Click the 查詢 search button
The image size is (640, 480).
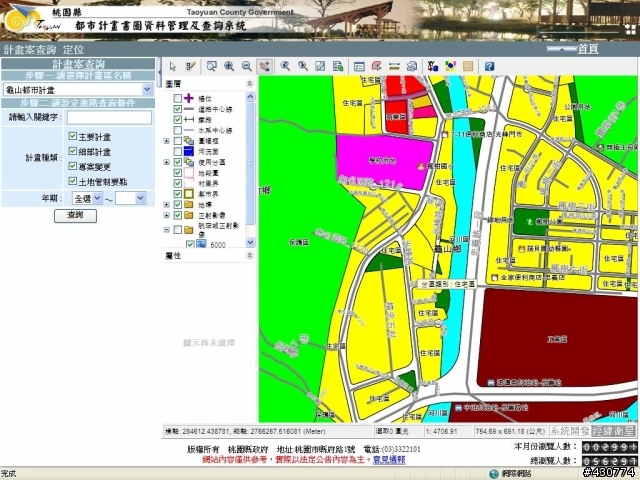pos(76,216)
